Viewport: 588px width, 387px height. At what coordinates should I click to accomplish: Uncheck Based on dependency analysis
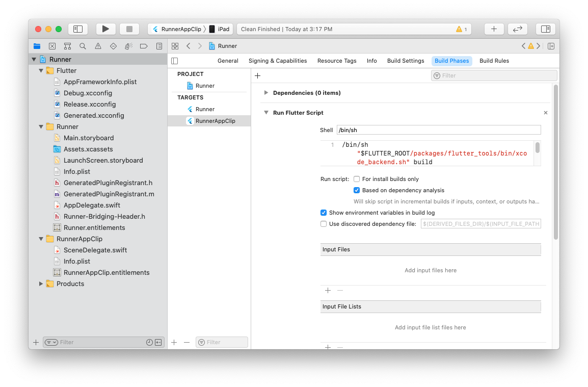point(357,190)
